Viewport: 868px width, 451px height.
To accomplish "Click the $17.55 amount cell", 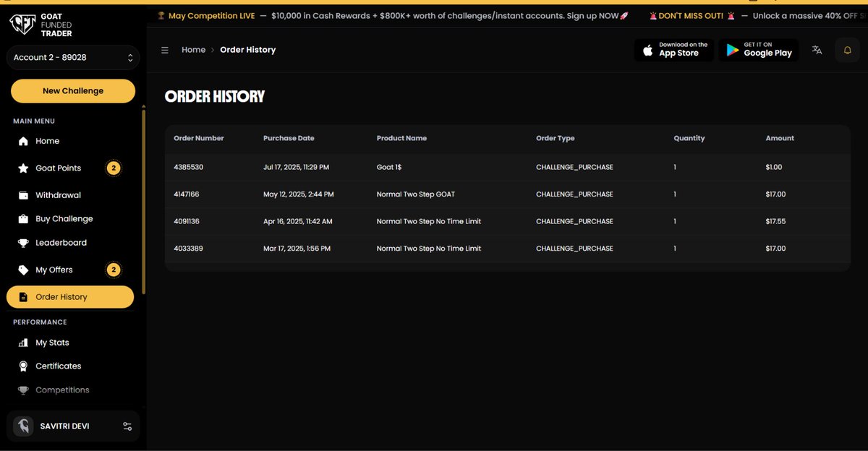I will 775,221.
